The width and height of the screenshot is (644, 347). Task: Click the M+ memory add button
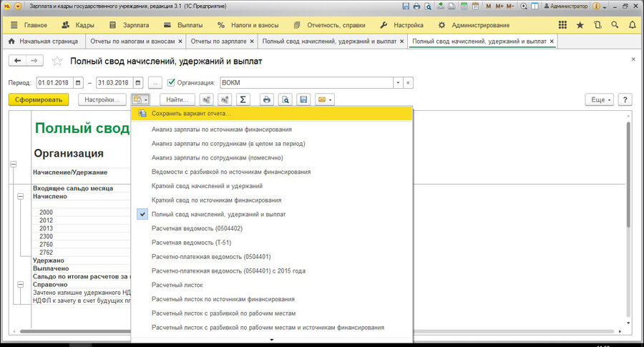tap(499, 6)
